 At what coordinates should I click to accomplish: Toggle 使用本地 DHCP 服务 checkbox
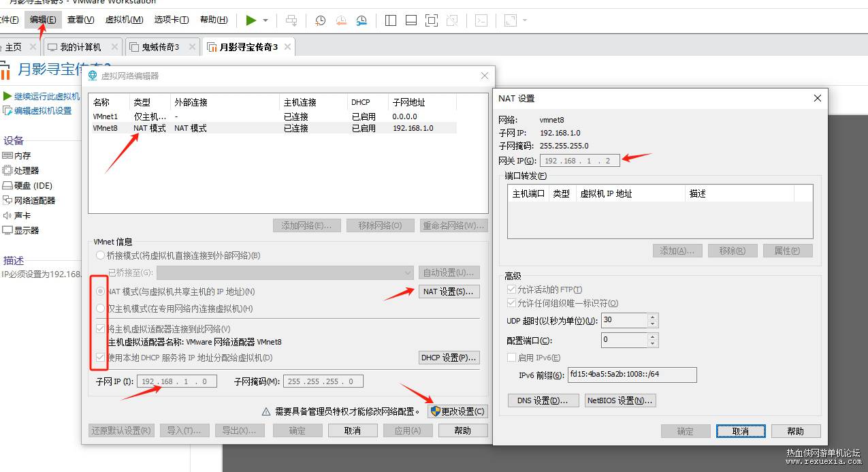coord(101,358)
